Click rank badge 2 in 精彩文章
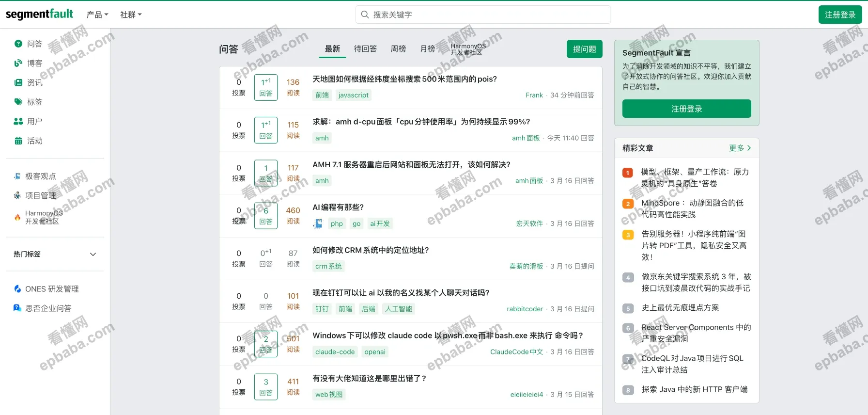Viewport: 868px width, 415px height. [x=628, y=204]
